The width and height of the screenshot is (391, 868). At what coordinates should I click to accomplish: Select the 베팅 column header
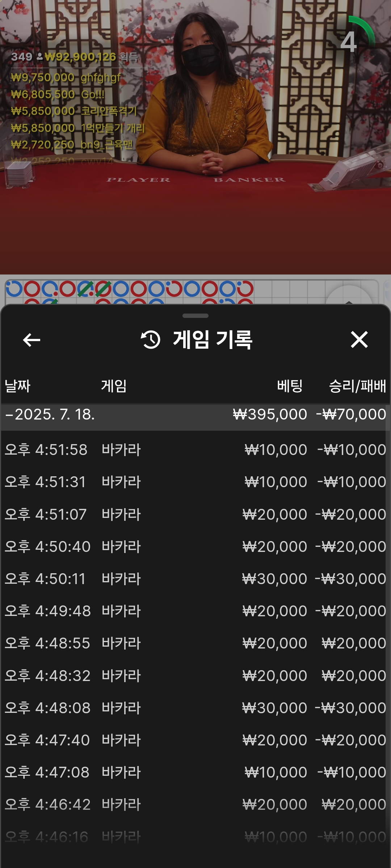(290, 386)
